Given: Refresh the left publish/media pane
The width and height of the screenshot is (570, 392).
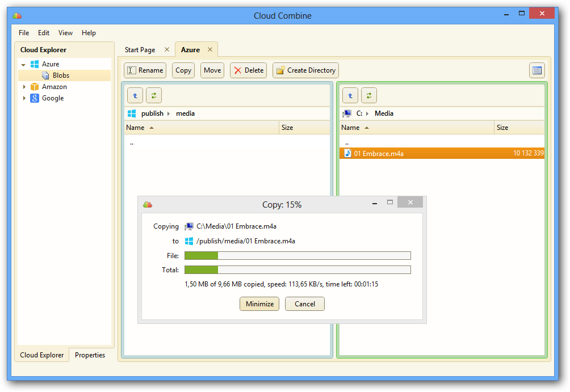Looking at the screenshot, I should (154, 95).
